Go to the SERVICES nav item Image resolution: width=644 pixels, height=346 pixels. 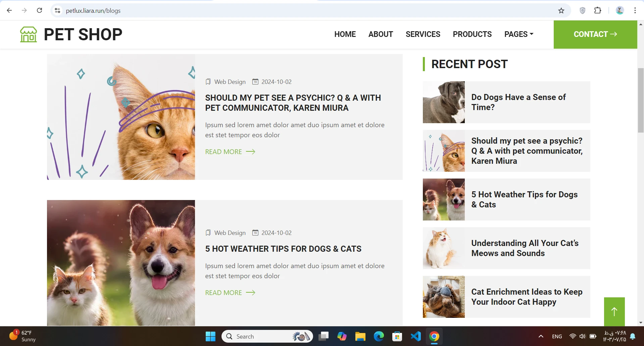(423, 34)
